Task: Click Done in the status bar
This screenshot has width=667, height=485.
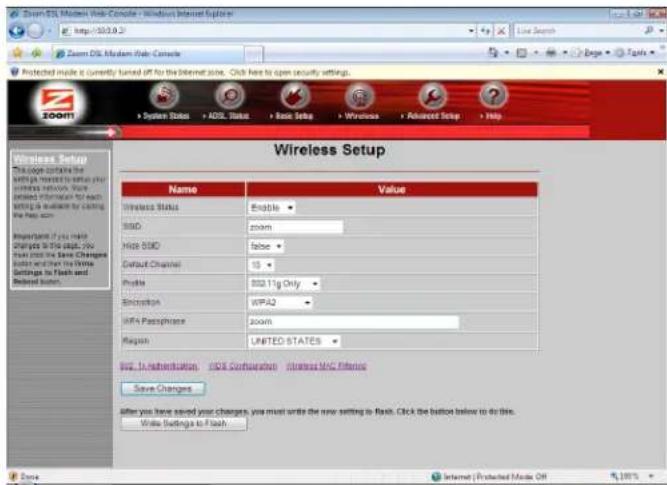Action: coord(30,477)
